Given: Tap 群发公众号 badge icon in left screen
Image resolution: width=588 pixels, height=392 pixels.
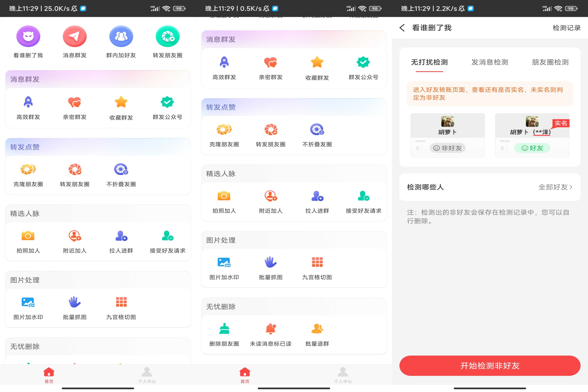Looking at the screenshot, I should [x=167, y=102].
